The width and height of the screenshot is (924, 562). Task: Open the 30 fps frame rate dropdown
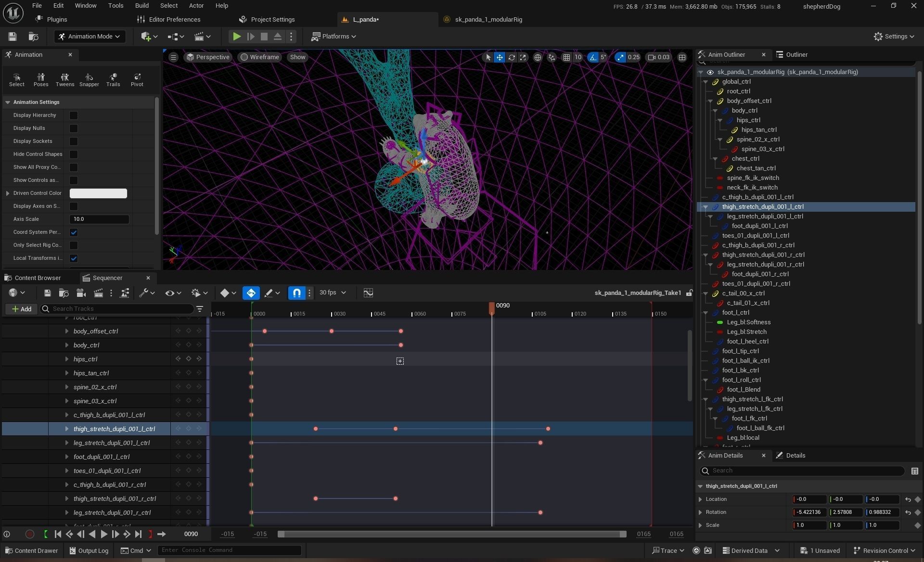(333, 293)
